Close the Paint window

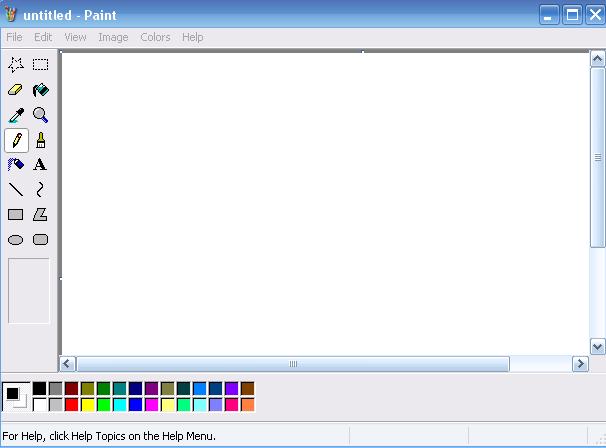596,15
